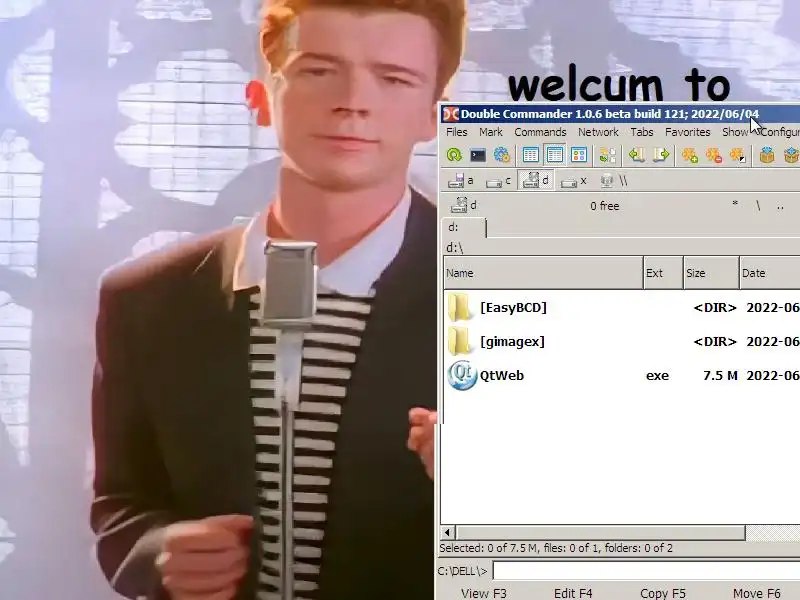Go to root with backslash button
Screen dimensions: 800x600
coord(758,205)
